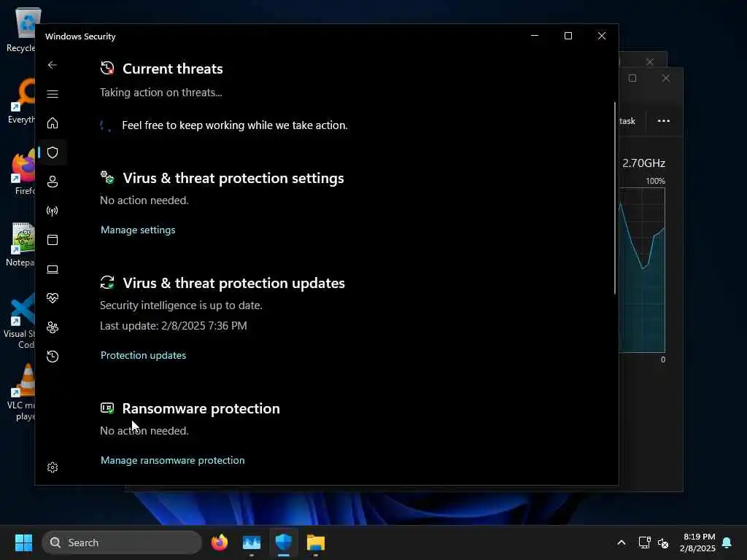This screenshot has height=560, width=747.
Task: Open the more options ellipsis in Task Manager
Action: pos(664,121)
